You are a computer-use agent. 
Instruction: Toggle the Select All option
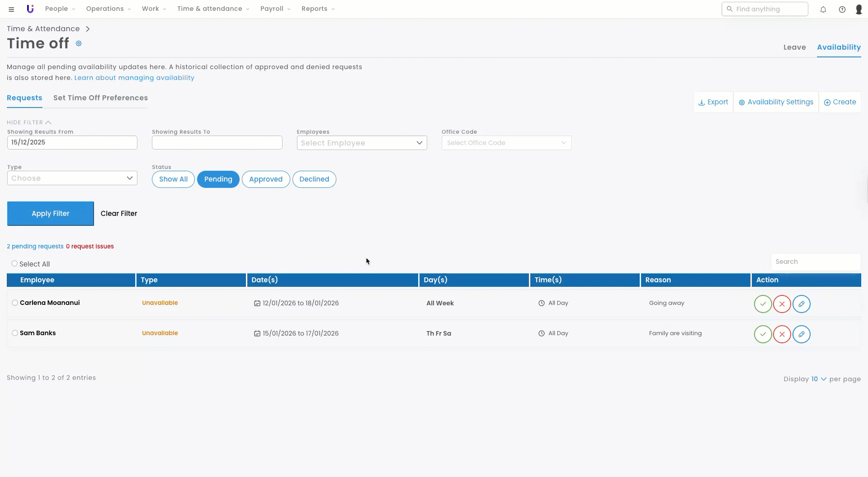click(x=14, y=264)
